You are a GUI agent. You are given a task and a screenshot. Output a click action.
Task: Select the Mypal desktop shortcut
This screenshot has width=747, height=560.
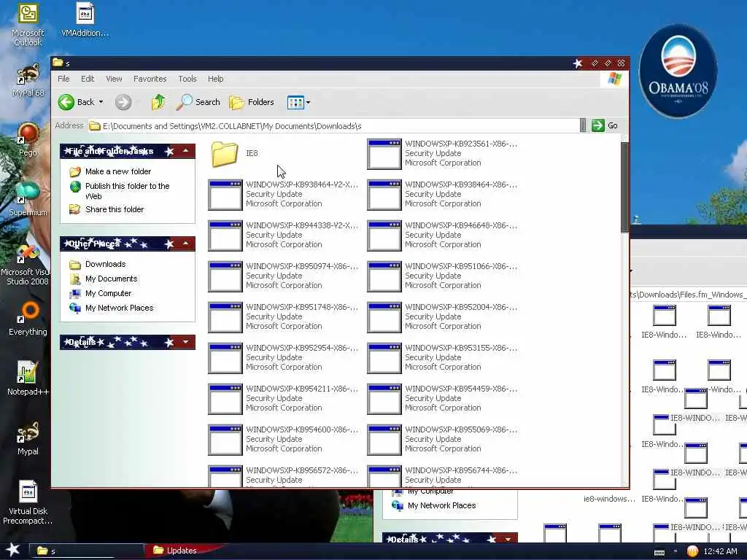pyautogui.click(x=28, y=438)
